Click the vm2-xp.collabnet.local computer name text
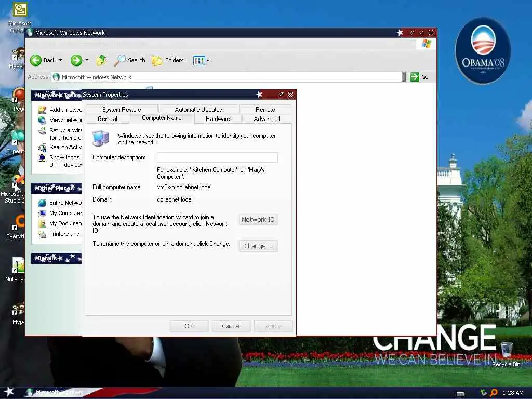 click(184, 187)
